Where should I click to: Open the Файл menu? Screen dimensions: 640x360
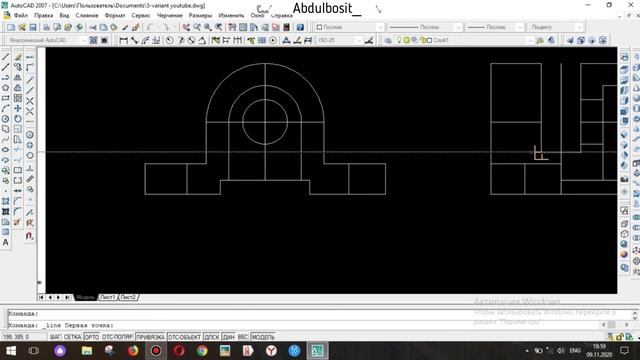[20, 16]
